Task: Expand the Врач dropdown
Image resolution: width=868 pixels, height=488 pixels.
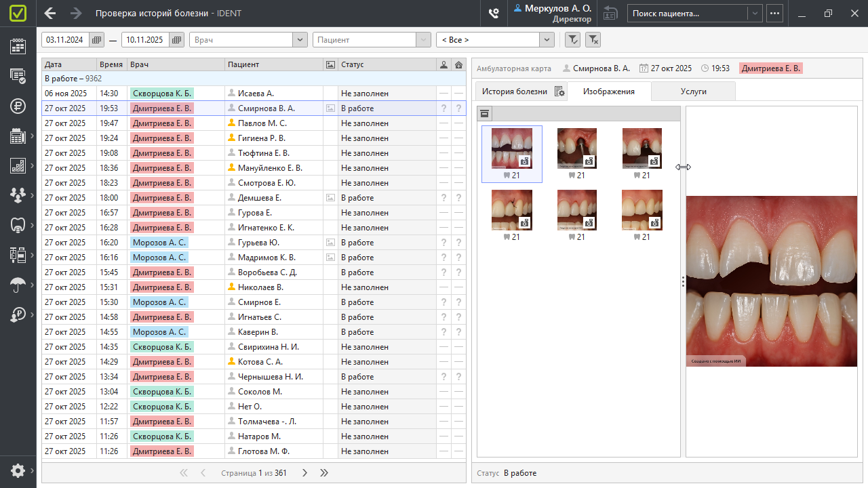Action: [x=300, y=40]
